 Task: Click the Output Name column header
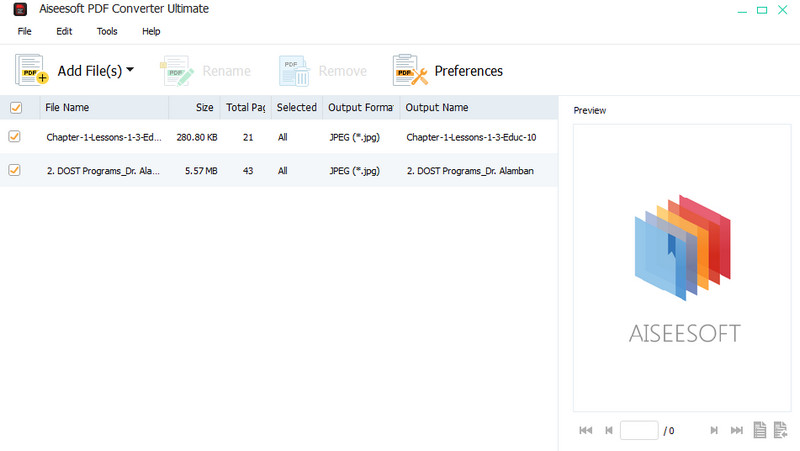pyautogui.click(x=437, y=108)
